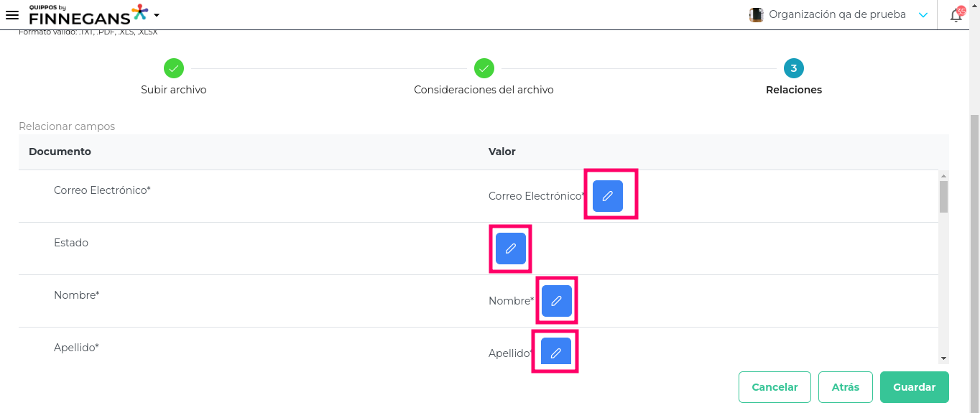Open the notifications bell
This screenshot has height=413, width=980.
click(956, 15)
